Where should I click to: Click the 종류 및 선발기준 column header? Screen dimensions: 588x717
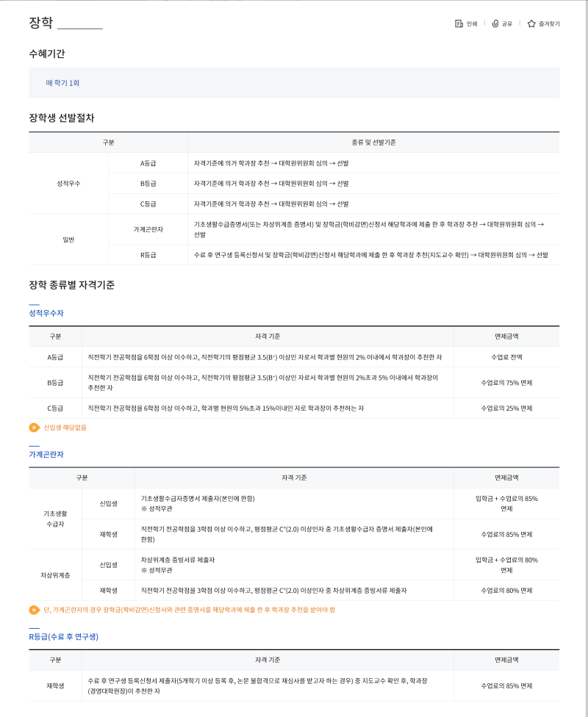(373, 143)
